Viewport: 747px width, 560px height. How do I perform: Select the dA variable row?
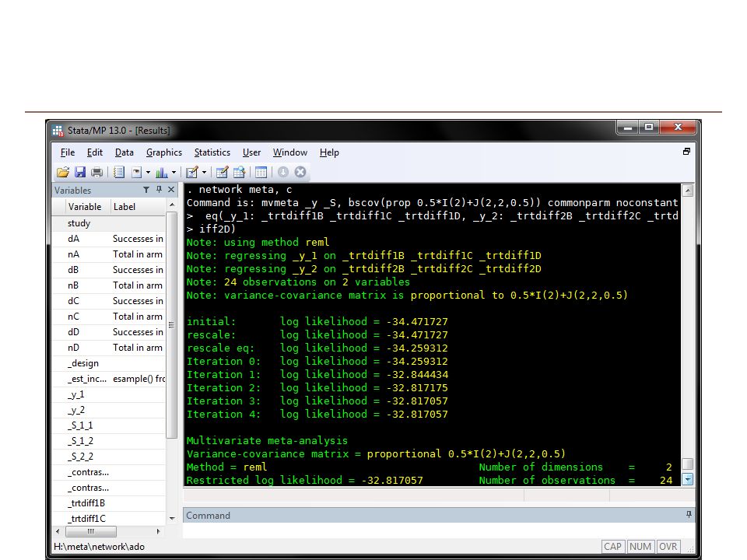tap(109, 239)
